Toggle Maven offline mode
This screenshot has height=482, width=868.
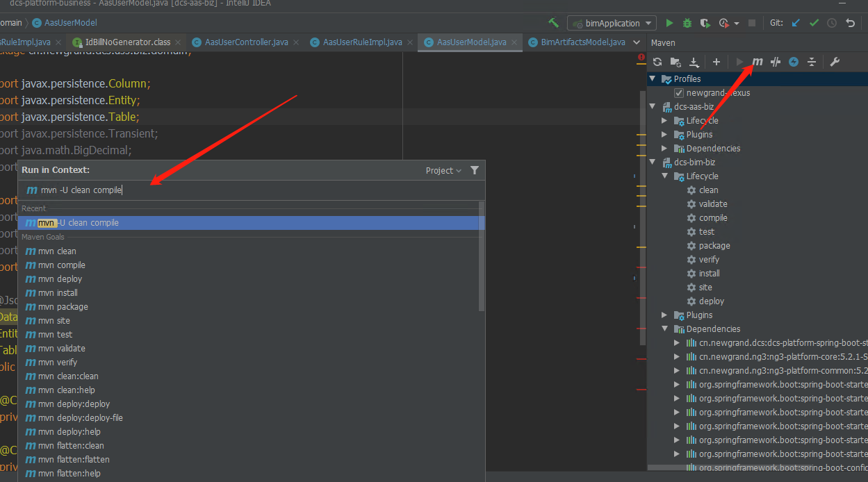[776, 62]
